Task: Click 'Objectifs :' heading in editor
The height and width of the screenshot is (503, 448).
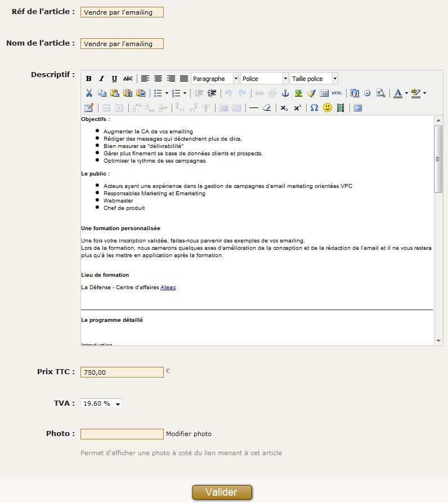Action: coord(95,119)
